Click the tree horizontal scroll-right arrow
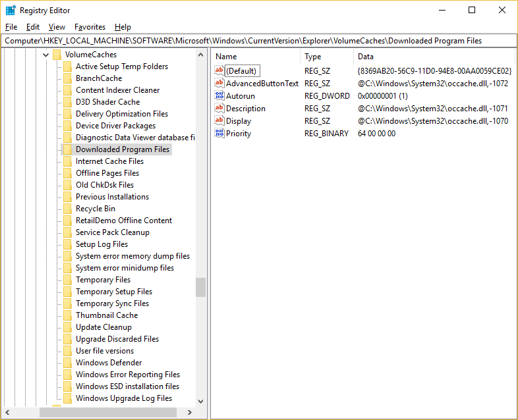 (x=190, y=412)
